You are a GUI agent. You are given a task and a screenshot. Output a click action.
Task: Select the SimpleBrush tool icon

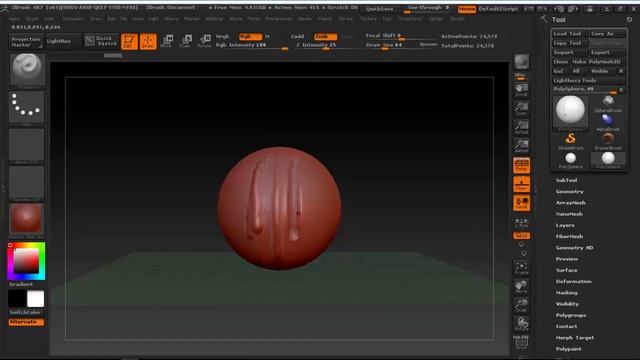[571, 141]
